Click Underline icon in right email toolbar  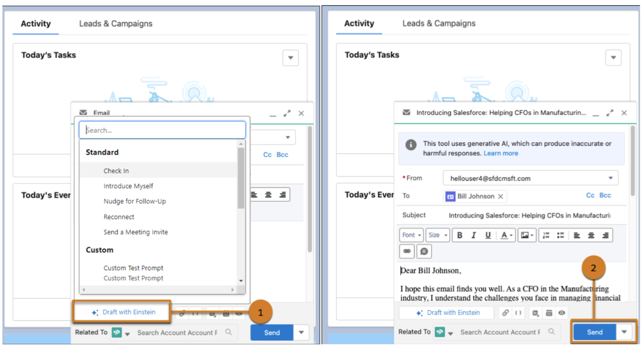(488, 235)
